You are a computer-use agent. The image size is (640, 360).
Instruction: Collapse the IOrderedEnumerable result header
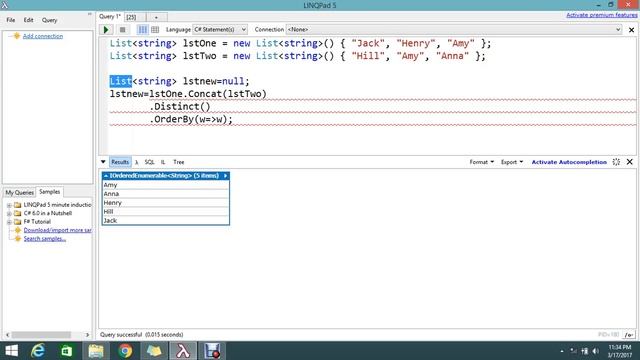(x=106, y=176)
